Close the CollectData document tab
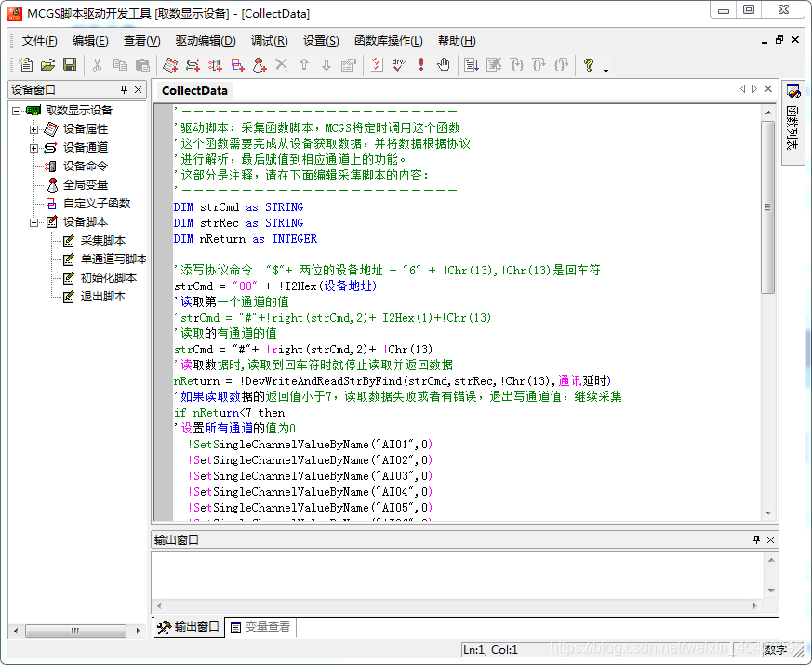This screenshot has height=665, width=812. click(x=768, y=89)
